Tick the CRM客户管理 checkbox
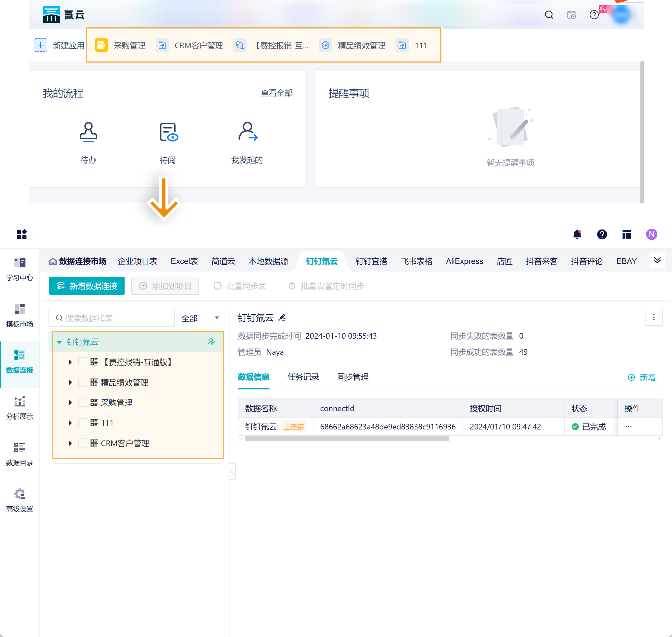The width and height of the screenshot is (672, 637). (83, 443)
